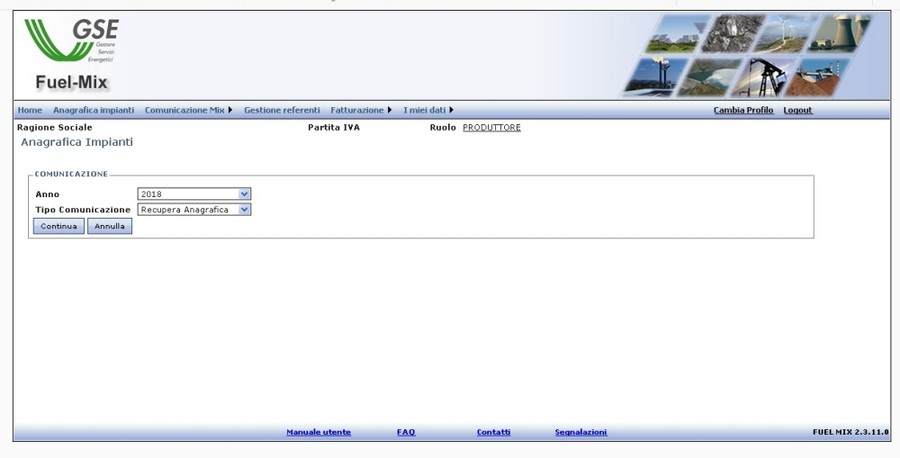Click the Ragione Sociale label

pos(55,127)
